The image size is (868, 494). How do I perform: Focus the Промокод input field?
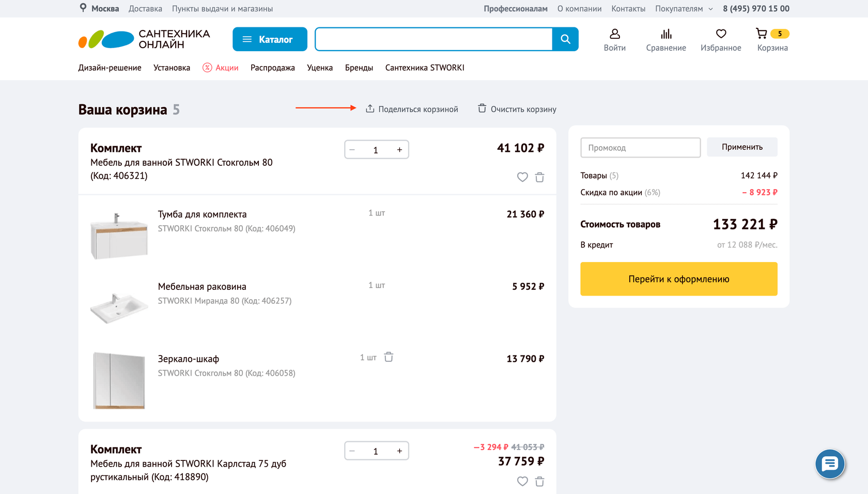(640, 148)
